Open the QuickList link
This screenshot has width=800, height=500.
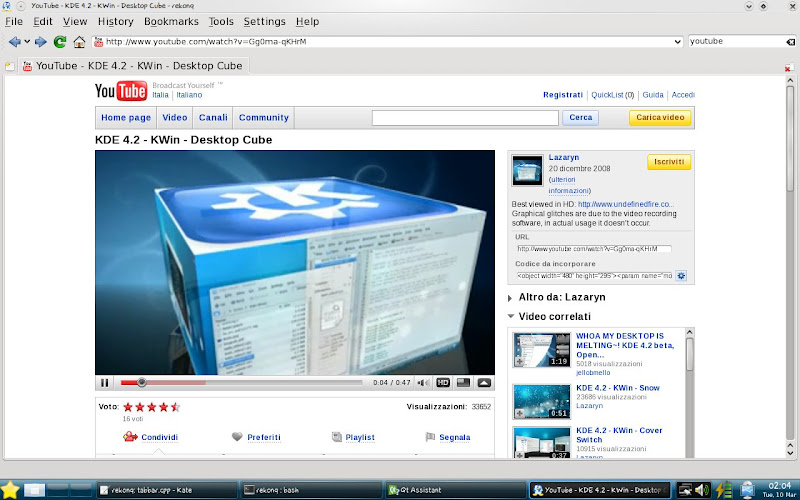click(607, 95)
